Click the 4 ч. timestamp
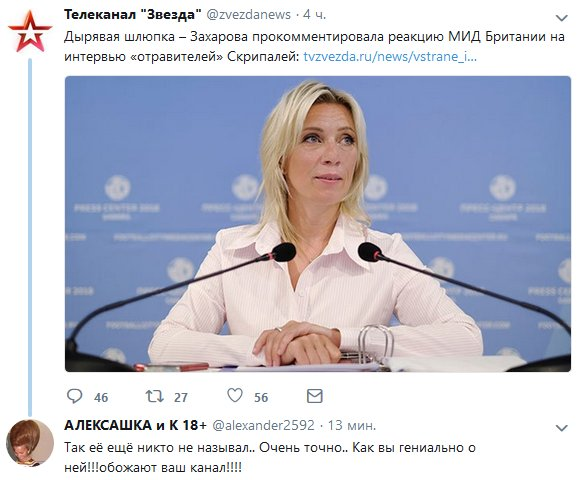Image resolution: width=581 pixels, height=480 pixels. click(315, 15)
